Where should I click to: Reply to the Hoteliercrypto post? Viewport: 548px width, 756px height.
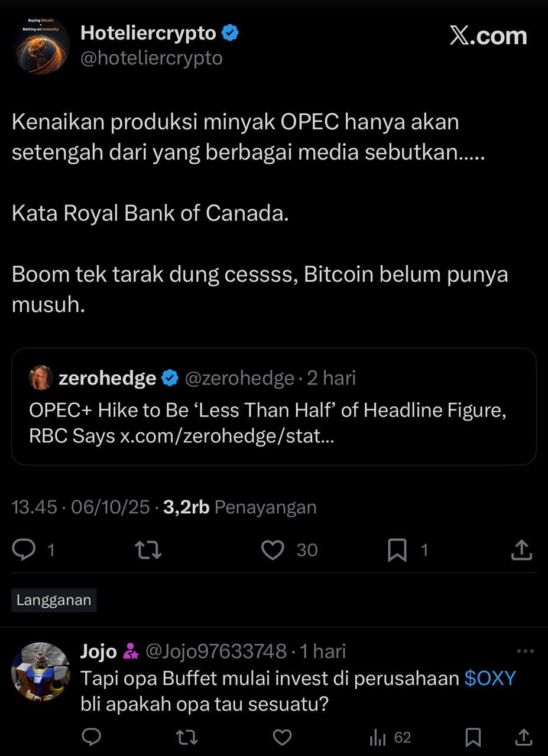pos(24,550)
